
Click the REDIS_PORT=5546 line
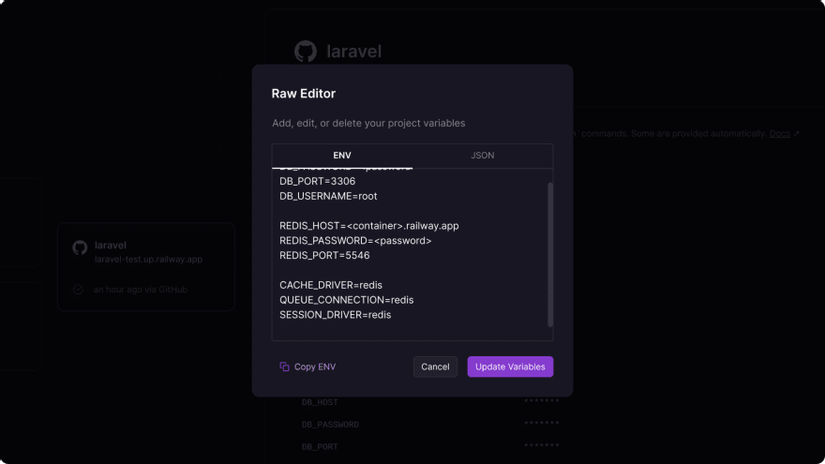point(325,255)
